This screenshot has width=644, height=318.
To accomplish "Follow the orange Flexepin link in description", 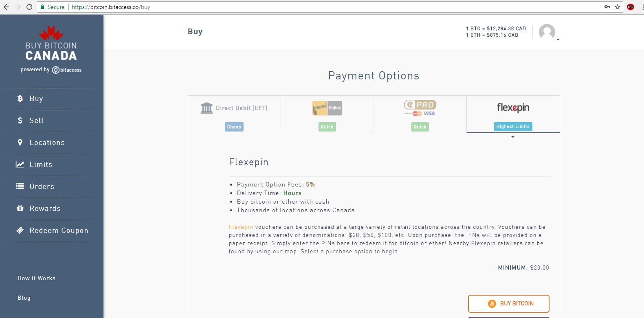I will point(241,227).
